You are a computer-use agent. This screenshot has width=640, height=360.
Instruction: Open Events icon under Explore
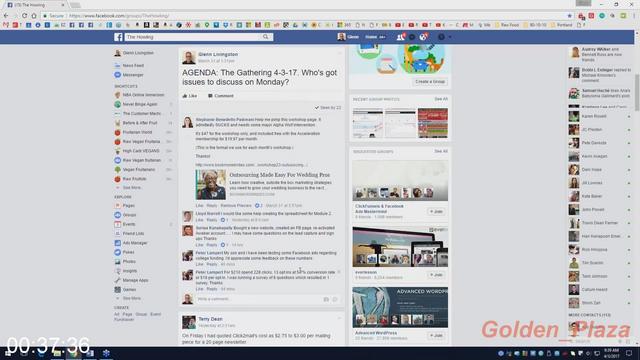point(118,224)
